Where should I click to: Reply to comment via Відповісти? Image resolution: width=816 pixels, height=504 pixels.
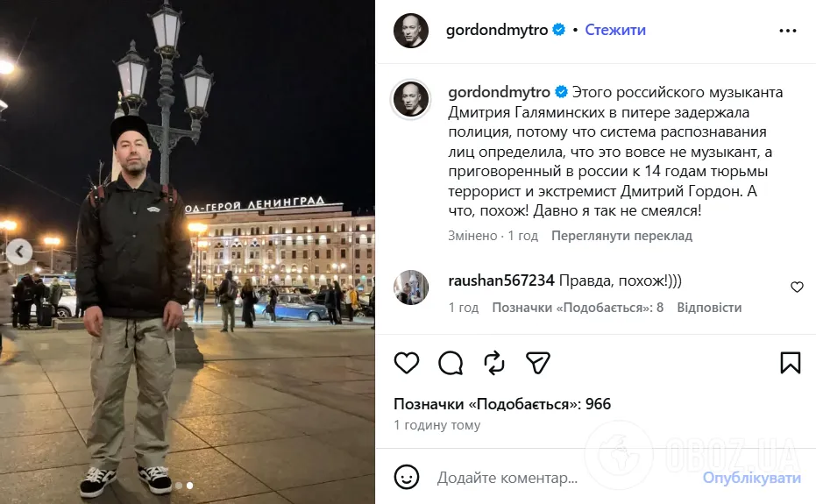709,308
